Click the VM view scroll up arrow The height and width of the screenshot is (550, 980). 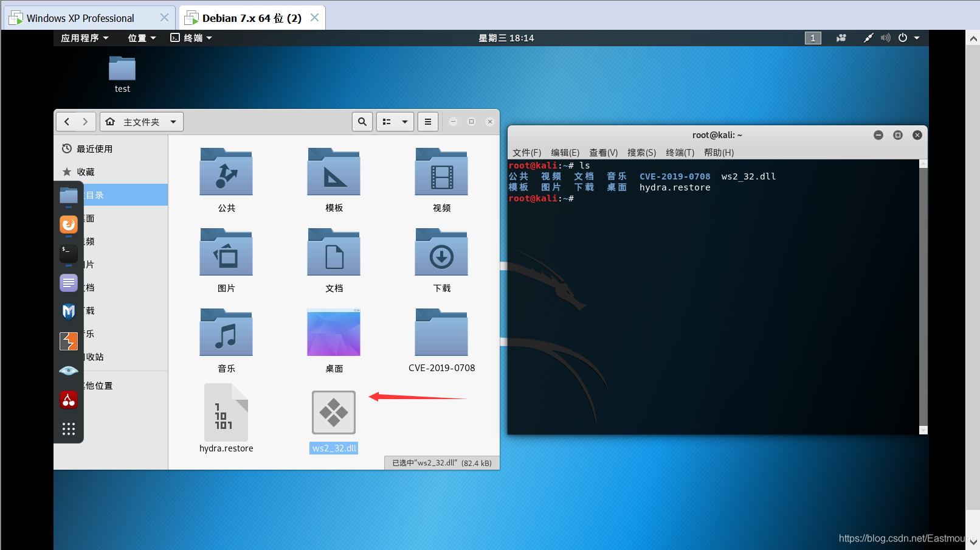coord(973,39)
